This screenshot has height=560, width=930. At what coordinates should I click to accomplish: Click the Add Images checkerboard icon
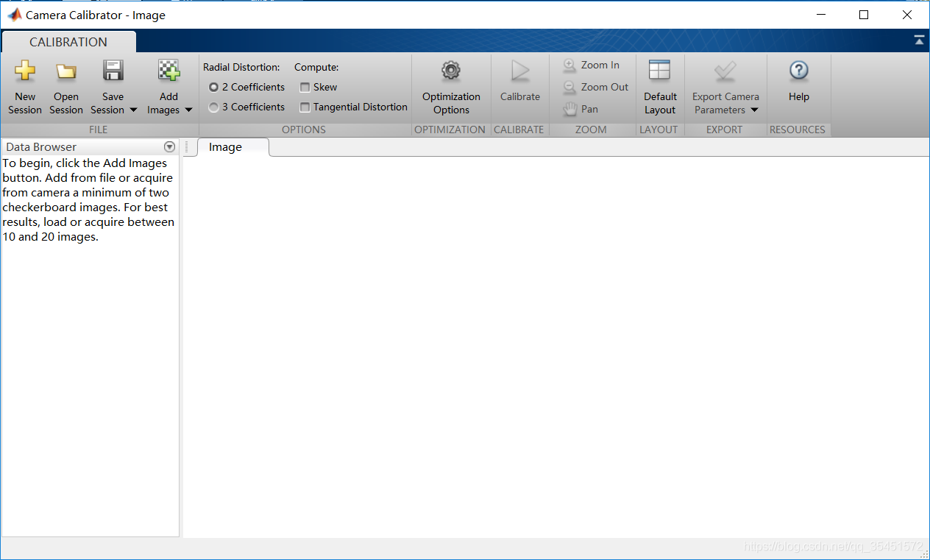[169, 71]
